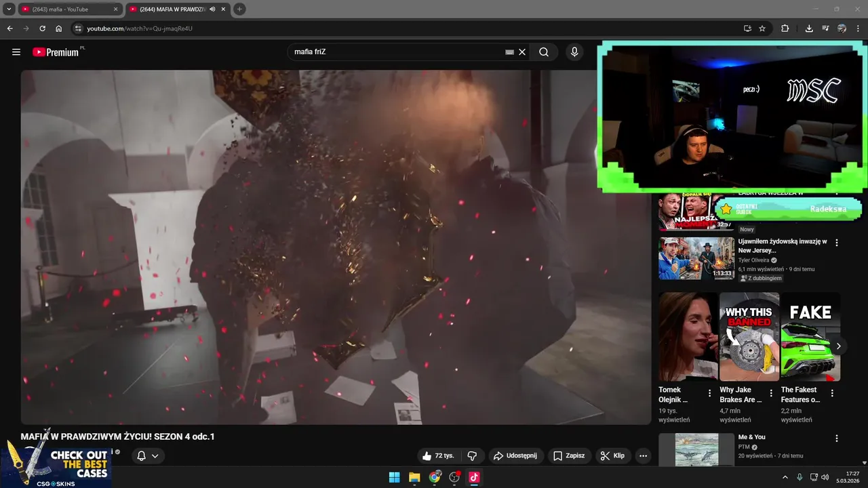Open the Tomek Olejnik short thumbnail
The width and height of the screenshot is (868, 488).
click(x=688, y=337)
